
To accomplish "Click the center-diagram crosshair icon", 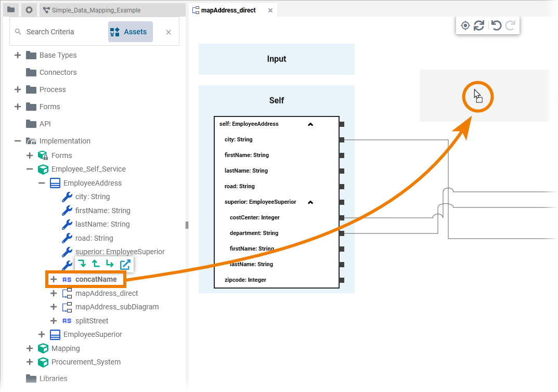I will coord(465,25).
